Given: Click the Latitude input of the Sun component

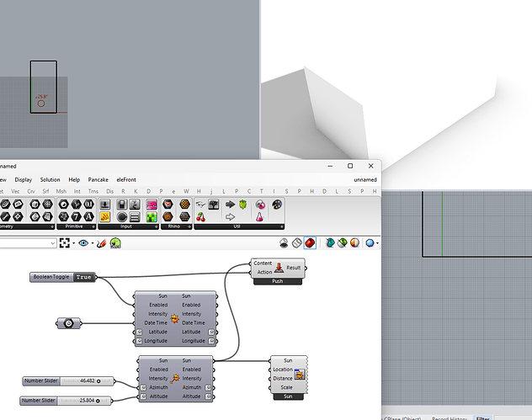Looking at the screenshot, I should click(157, 332).
